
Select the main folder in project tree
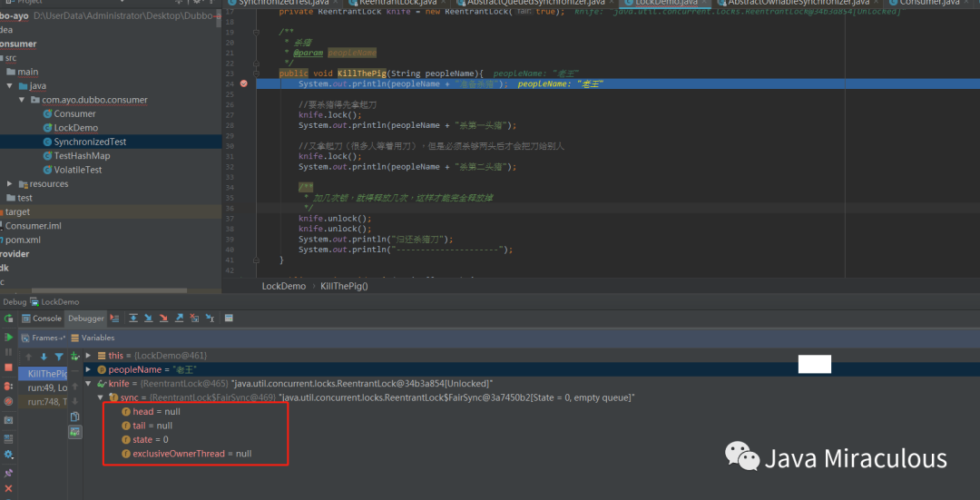coord(27,72)
